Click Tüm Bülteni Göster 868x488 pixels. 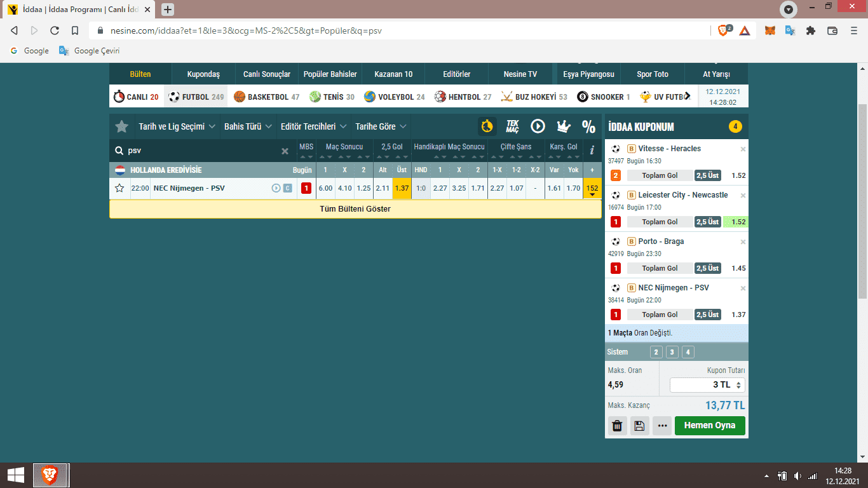[x=355, y=209]
